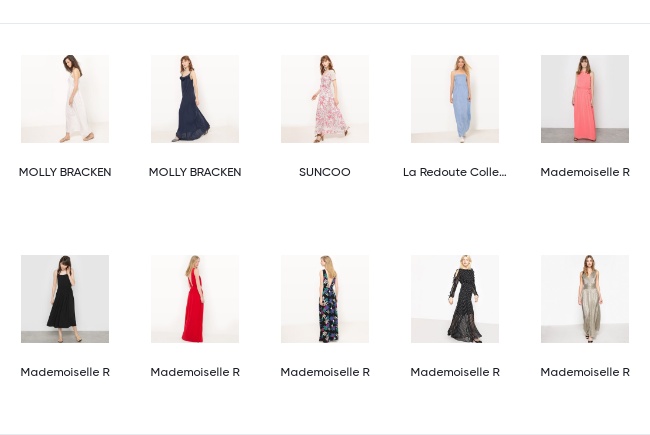Screen dimensions: 650x435
Task: Open the black sleeveless dress image
Action: 65,299
